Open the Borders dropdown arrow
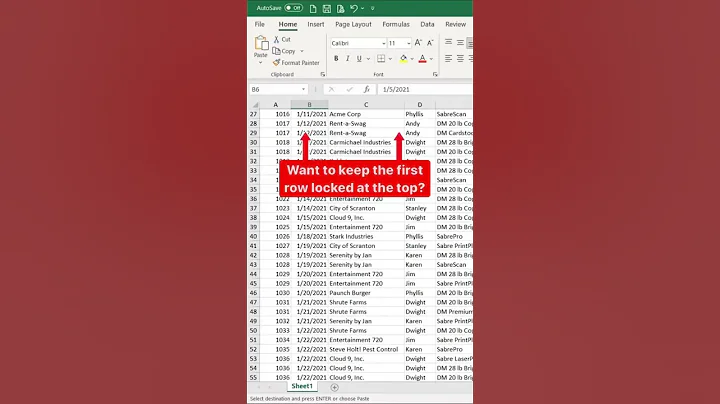The image size is (720, 404). 390,59
